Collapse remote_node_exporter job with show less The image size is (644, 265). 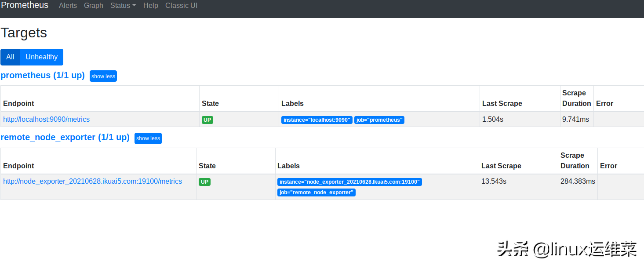point(148,138)
